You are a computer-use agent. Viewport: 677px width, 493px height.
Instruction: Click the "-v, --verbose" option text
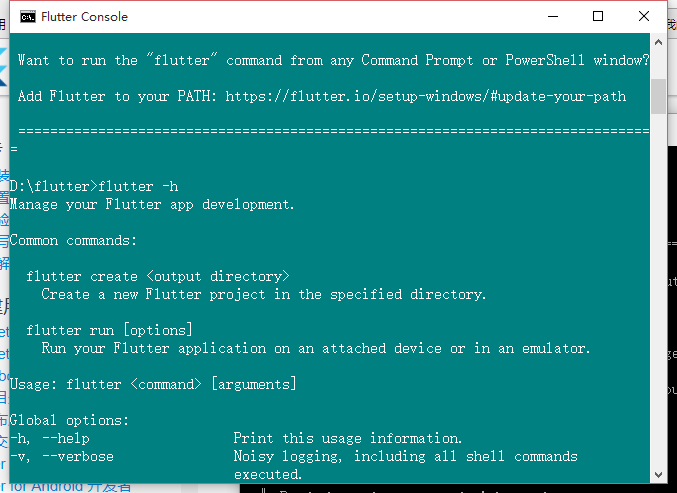click(62, 456)
